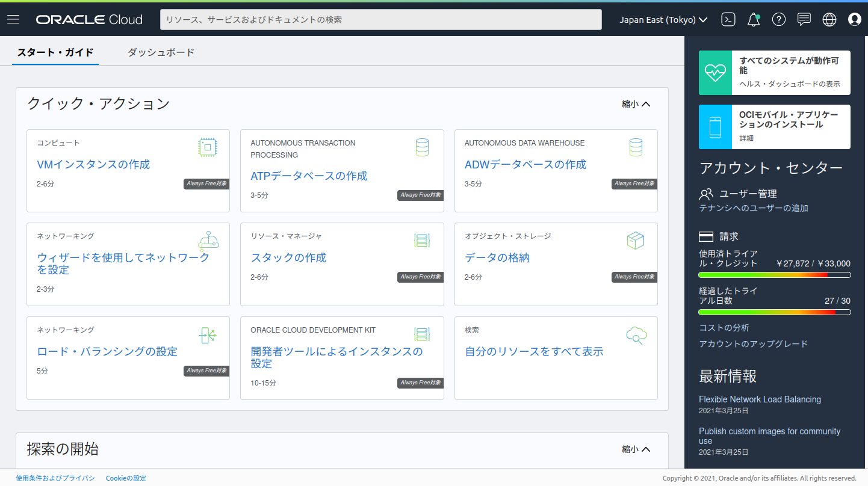Open the language globe icon
868x486 pixels.
click(x=829, y=19)
